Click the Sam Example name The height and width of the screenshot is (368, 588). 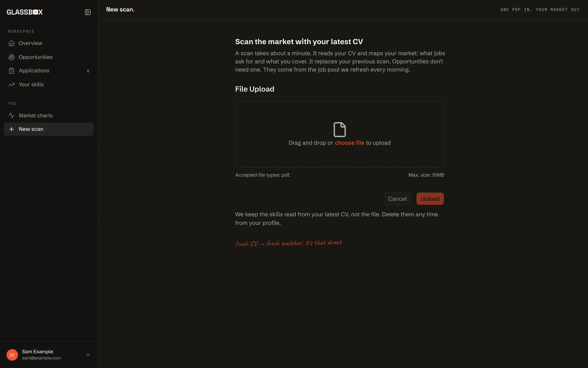click(x=37, y=351)
